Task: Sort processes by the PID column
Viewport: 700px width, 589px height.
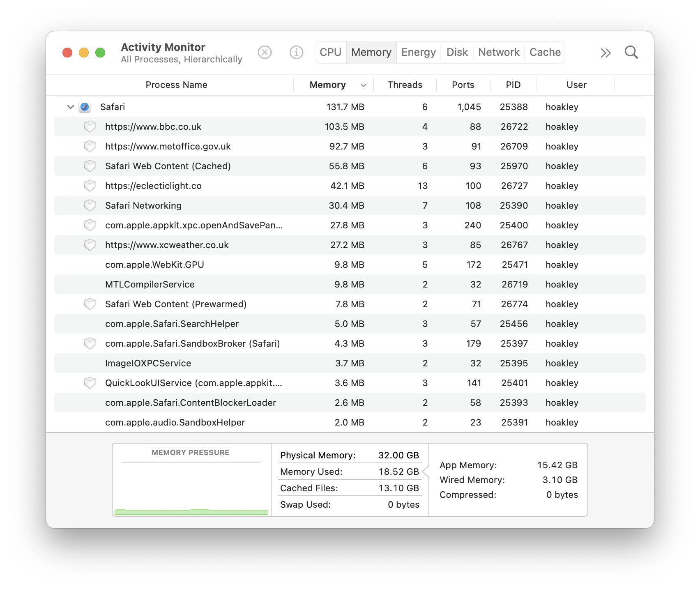Action: 513,85
